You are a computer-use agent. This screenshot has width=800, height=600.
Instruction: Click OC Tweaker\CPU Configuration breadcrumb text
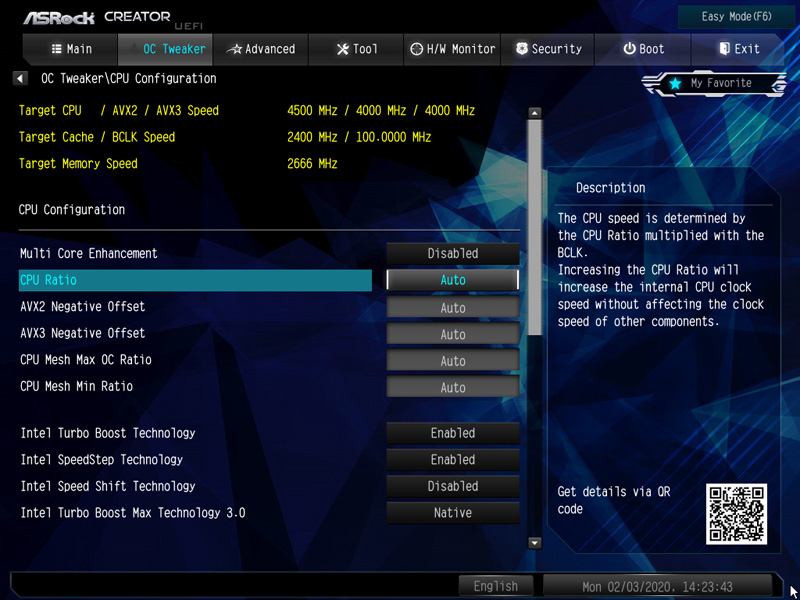pyautogui.click(x=129, y=79)
